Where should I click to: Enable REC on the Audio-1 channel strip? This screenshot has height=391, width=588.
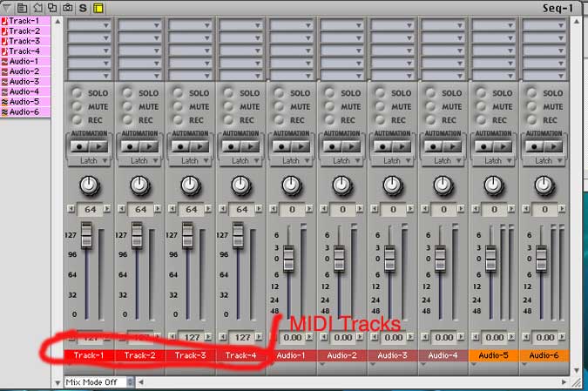coord(278,120)
